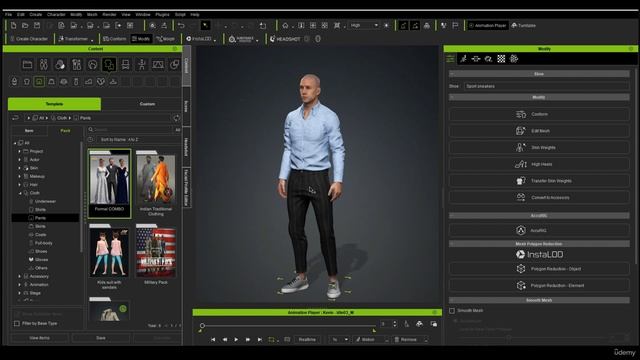Open the checkered Material tab icon in Modify
The image size is (640, 360).
point(501,59)
